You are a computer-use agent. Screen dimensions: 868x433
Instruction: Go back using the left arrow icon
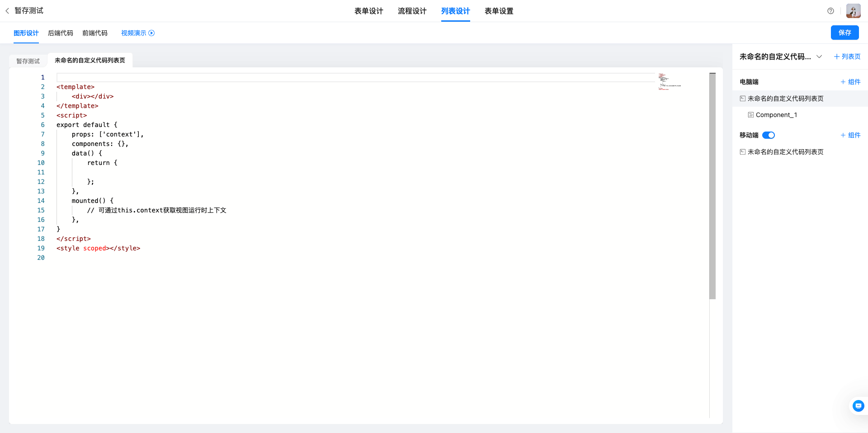click(7, 11)
